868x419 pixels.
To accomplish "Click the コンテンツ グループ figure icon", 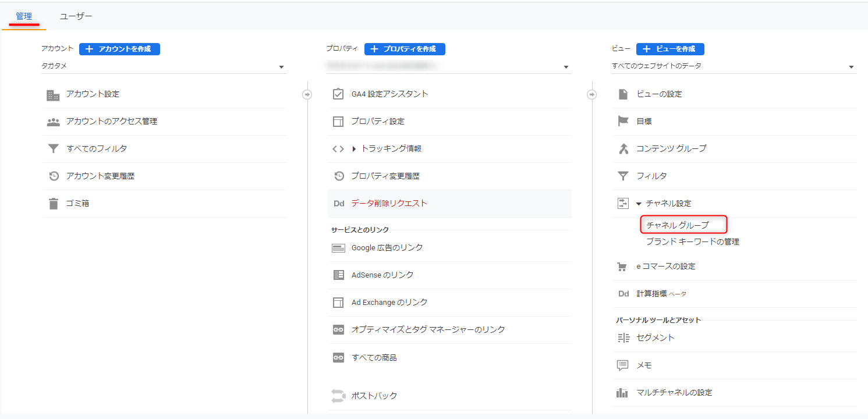I will 623,148.
